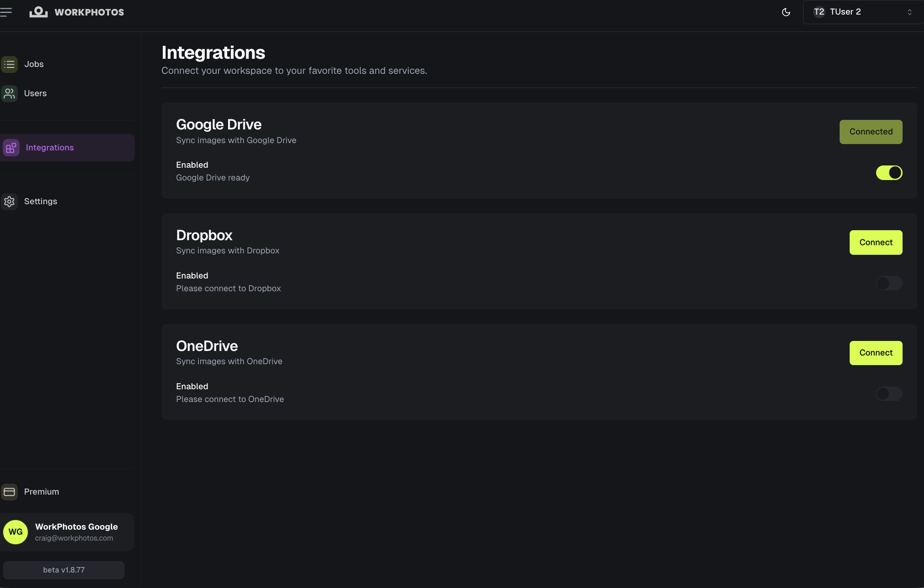Select Integrations in the sidebar

click(67, 148)
